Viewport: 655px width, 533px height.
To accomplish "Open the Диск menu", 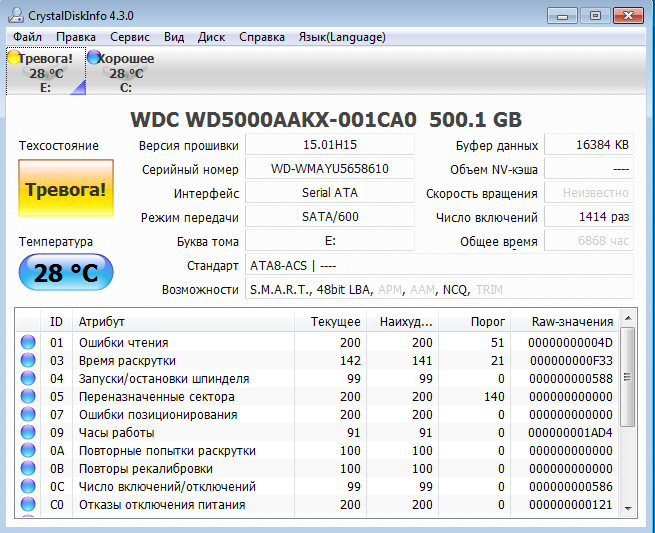I will 211,37.
